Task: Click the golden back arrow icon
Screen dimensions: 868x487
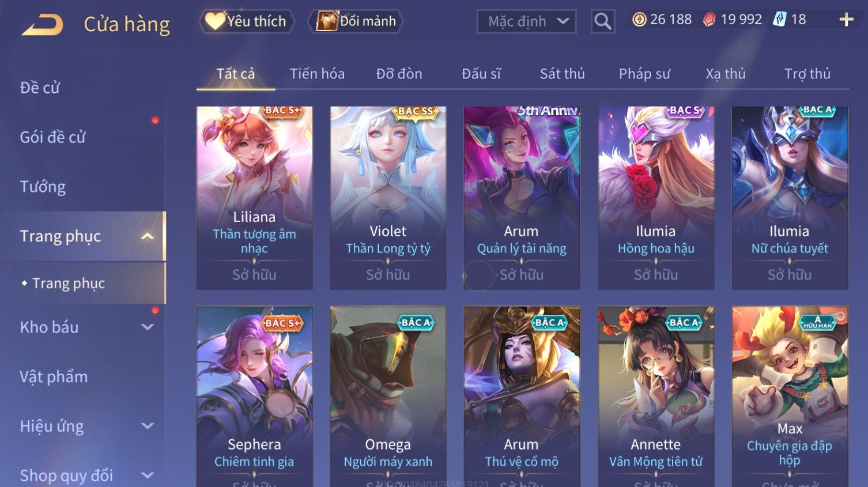Action: click(42, 25)
